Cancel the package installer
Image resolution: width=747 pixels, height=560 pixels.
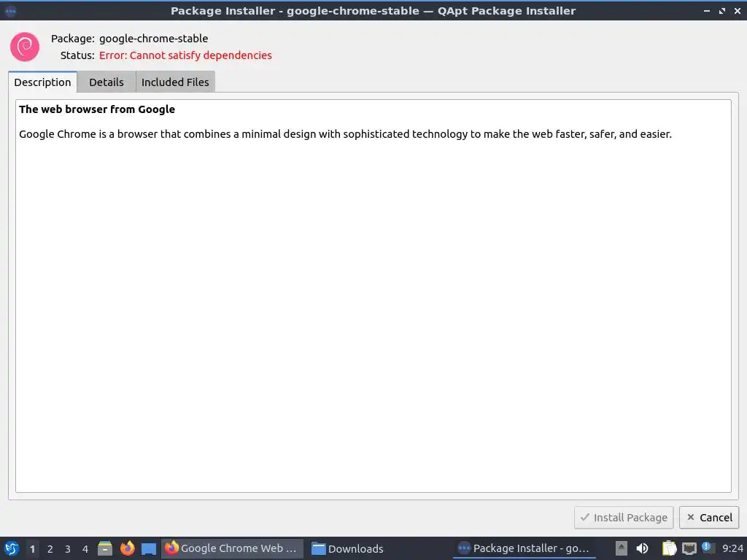[x=709, y=518]
